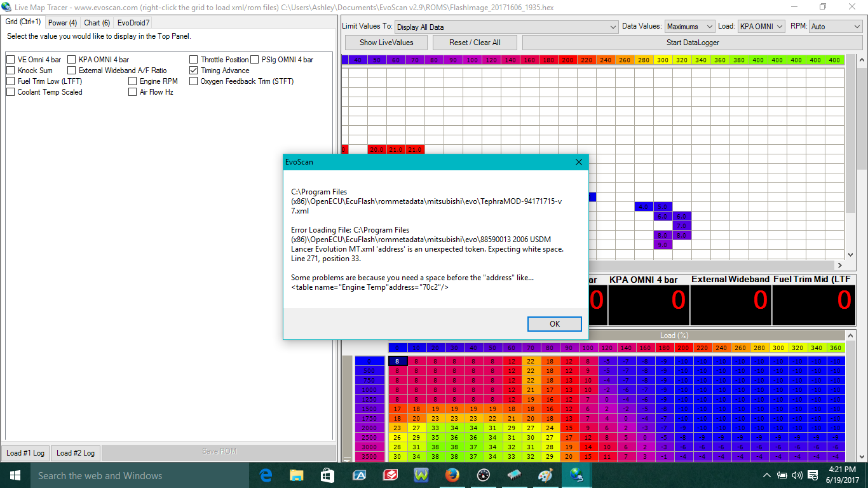Open the gauge dial app in taskbar
The width and height of the screenshot is (868, 488).
click(484, 475)
